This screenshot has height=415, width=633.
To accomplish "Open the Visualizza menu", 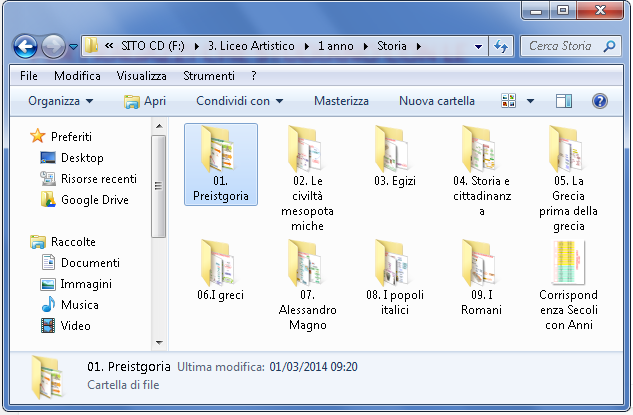I will (x=141, y=75).
